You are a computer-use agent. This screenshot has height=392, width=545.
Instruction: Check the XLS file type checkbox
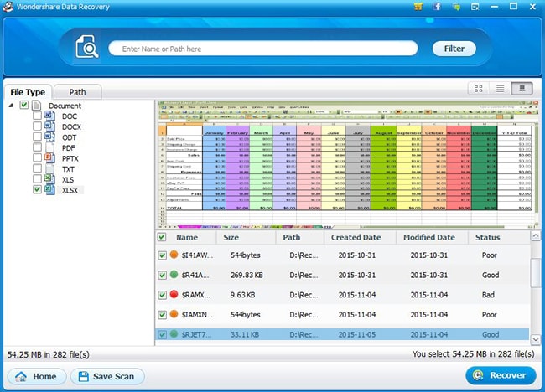pos(37,178)
